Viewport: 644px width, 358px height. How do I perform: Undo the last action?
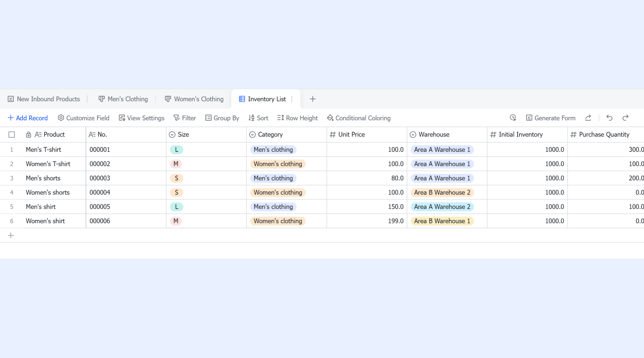click(609, 118)
